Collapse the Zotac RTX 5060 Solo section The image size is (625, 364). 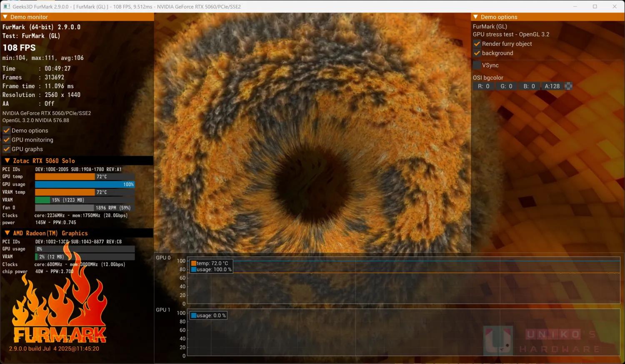pos(7,160)
